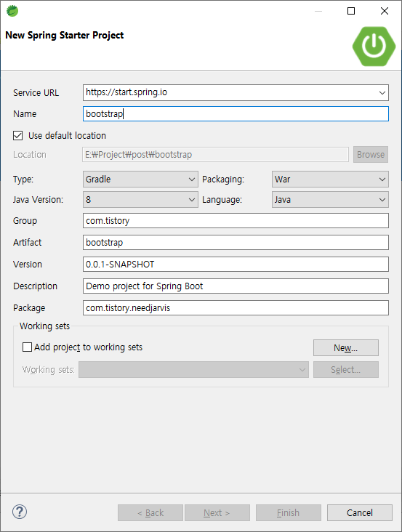Click the New Spring Starter Project heading
Image resolution: width=402 pixels, height=532 pixels.
65,36
